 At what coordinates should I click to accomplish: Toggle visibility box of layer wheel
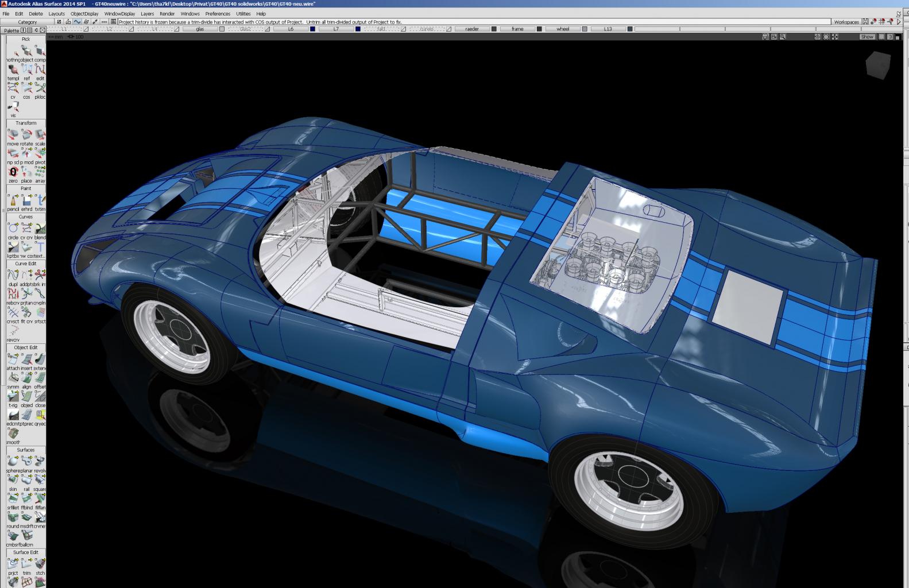pos(585,29)
